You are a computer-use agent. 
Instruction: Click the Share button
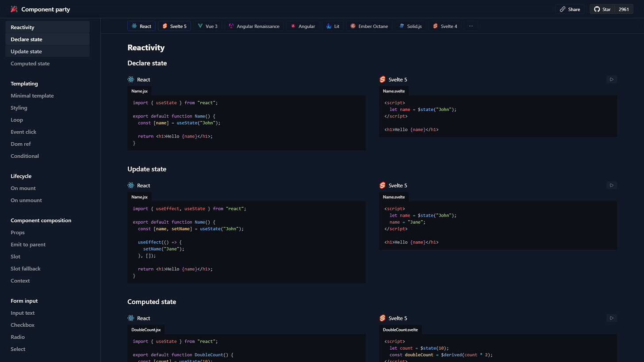570,9
